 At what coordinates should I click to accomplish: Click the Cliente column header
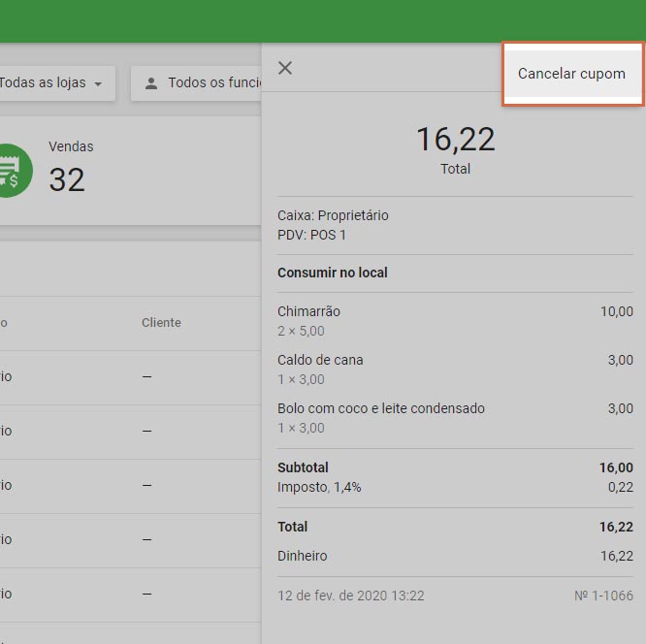161,323
